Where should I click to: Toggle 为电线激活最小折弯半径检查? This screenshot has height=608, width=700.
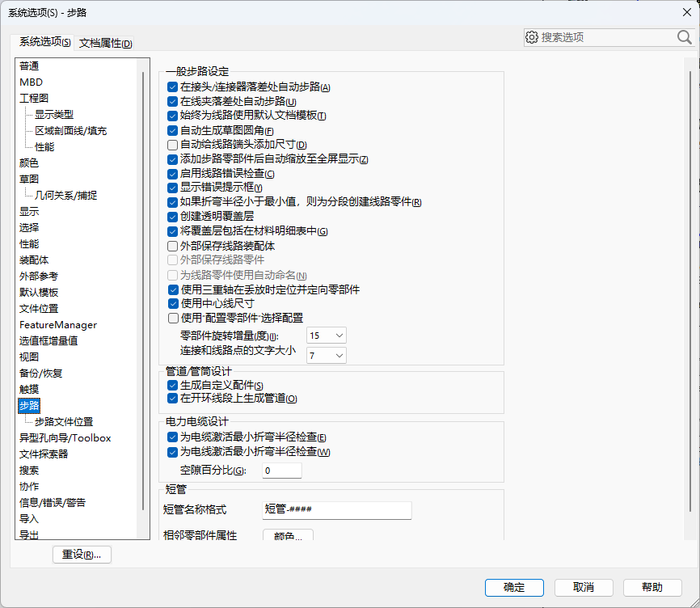tap(172, 452)
